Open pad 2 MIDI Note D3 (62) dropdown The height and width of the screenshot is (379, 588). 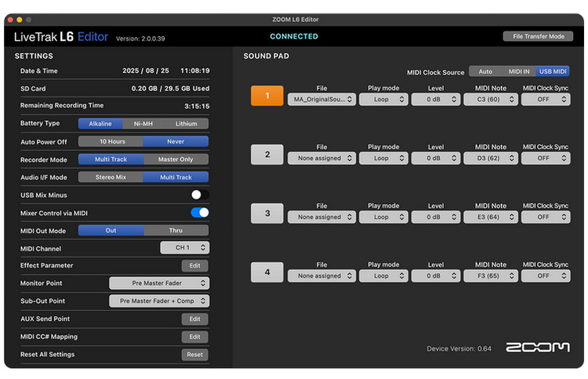(x=491, y=159)
